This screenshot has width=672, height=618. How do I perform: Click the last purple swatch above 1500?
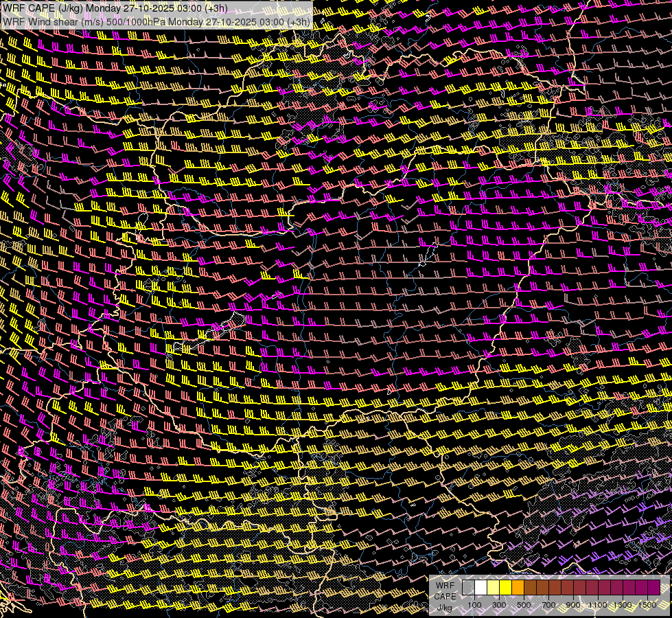(654, 588)
